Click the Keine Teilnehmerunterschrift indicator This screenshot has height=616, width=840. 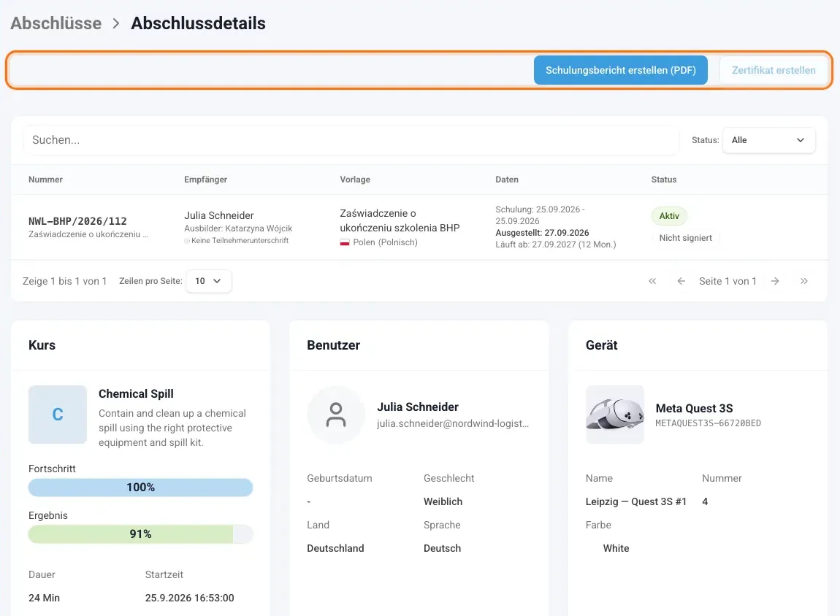pyautogui.click(x=236, y=241)
